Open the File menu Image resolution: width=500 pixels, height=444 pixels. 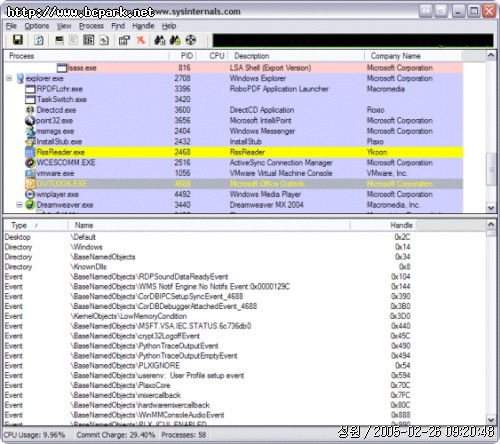point(11,26)
